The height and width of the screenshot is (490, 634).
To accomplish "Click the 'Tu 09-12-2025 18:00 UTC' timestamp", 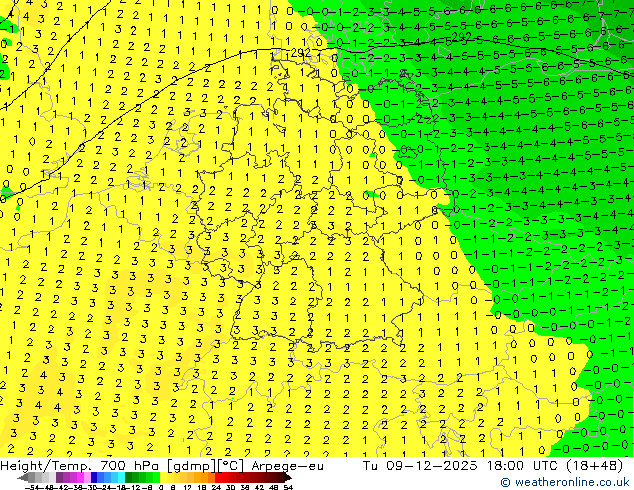I will point(461,466).
